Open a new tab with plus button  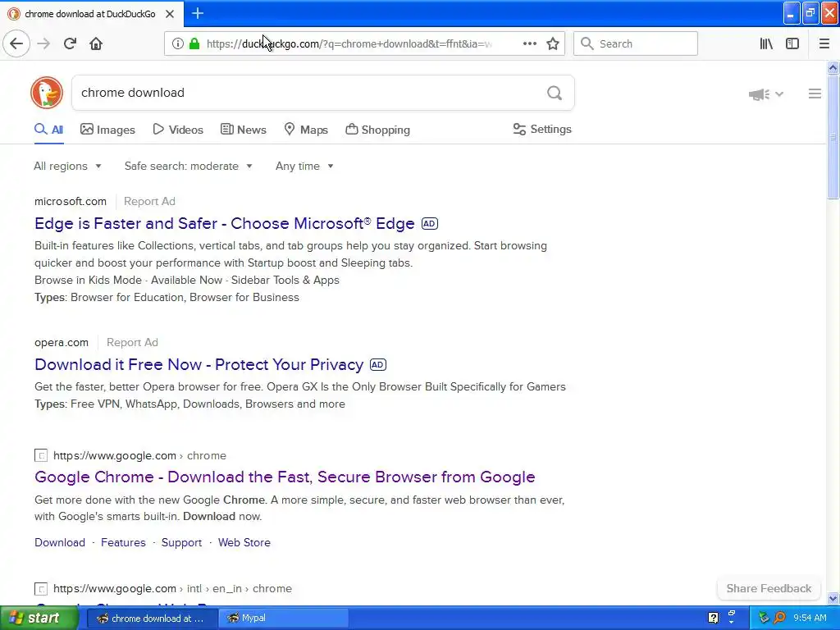197,13
